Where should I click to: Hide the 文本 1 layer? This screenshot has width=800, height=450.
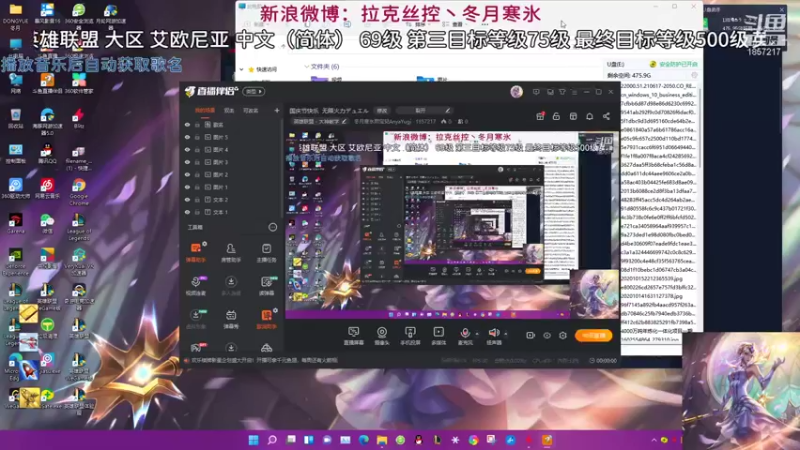coord(187,212)
